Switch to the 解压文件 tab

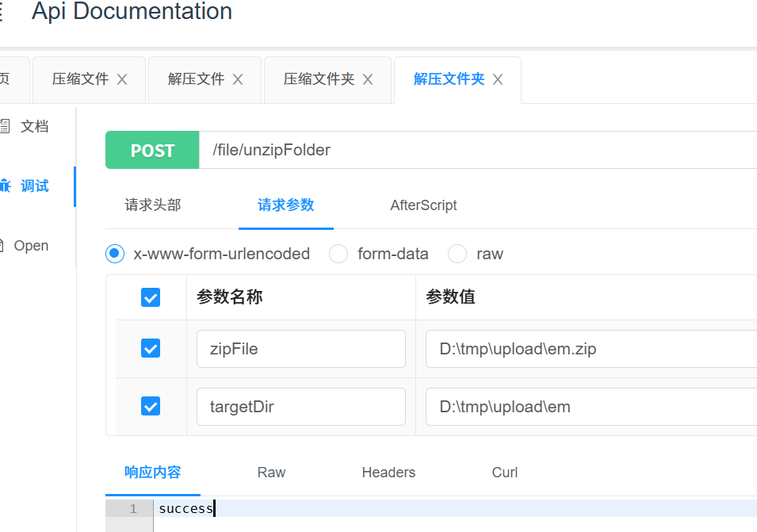[196, 79]
